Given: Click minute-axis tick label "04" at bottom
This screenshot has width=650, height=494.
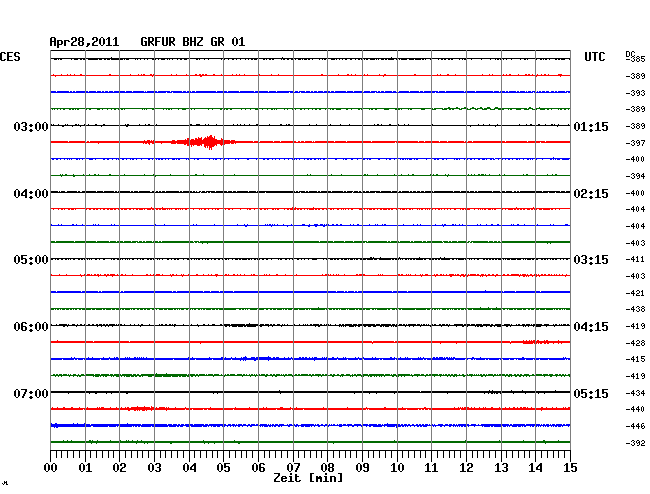Looking at the screenshot, I should point(189,468).
